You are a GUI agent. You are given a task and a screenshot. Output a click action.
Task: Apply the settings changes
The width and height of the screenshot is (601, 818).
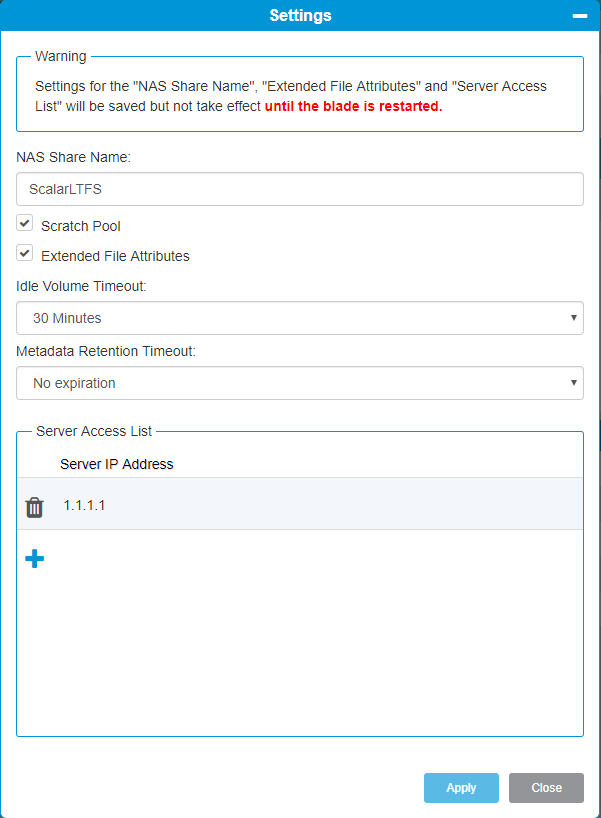[x=461, y=788]
